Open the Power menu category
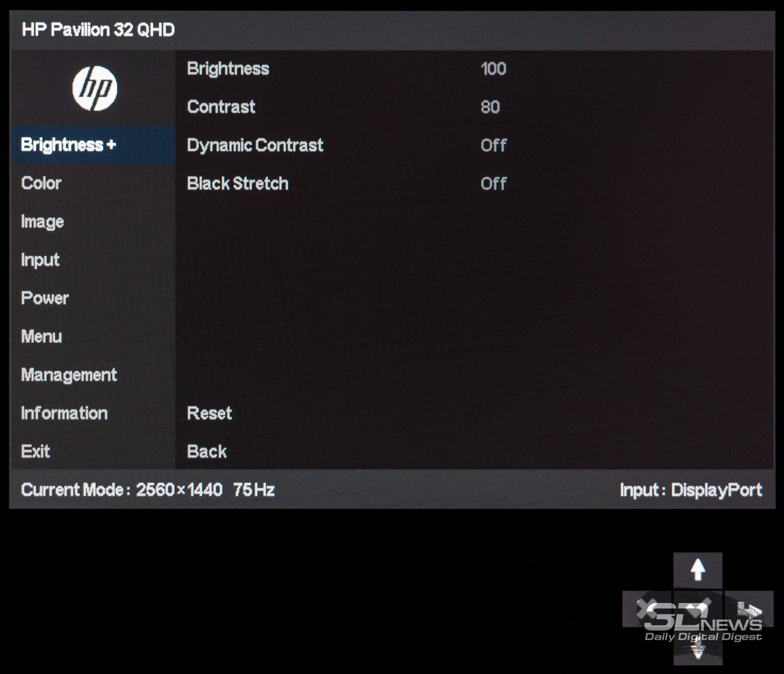The height and width of the screenshot is (674, 784). click(x=93, y=298)
